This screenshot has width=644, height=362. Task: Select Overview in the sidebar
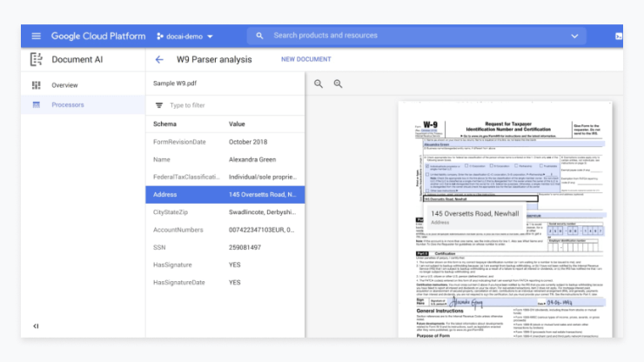click(64, 85)
